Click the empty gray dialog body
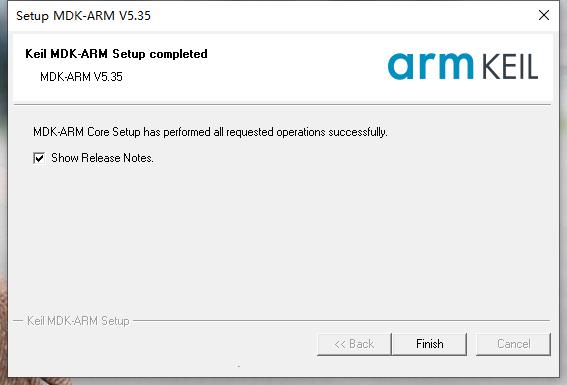This screenshot has width=567, height=385. (282, 239)
